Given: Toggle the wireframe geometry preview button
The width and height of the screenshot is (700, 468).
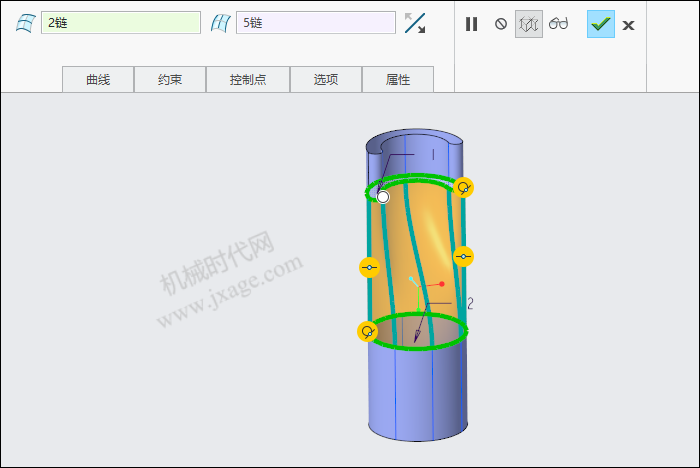Looking at the screenshot, I should tap(529, 24).
